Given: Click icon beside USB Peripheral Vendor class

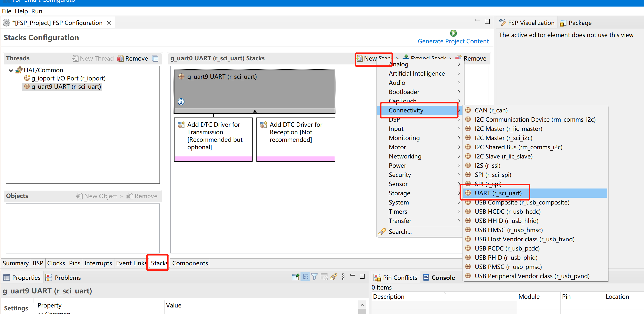Looking at the screenshot, I should click(468, 276).
